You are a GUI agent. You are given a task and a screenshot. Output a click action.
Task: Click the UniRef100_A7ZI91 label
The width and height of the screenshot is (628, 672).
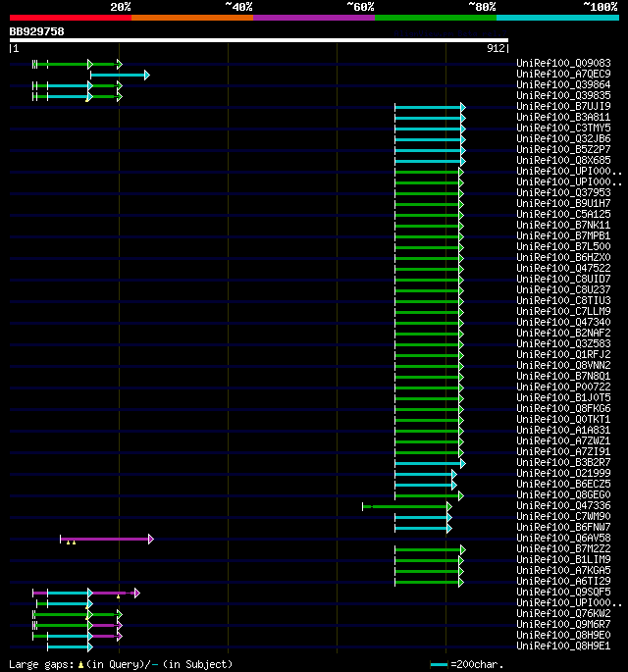tap(563, 451)
